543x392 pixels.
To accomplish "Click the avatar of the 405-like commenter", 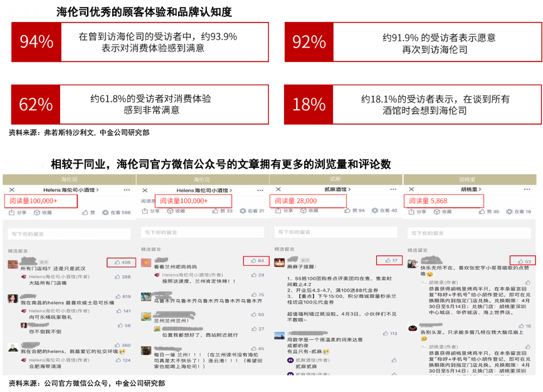I will click(13, 264).
